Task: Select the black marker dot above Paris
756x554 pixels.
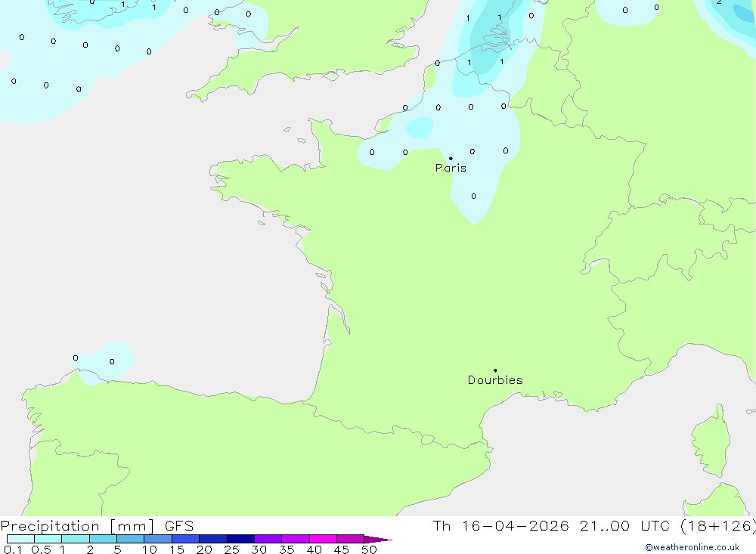Action: [451, 158]
